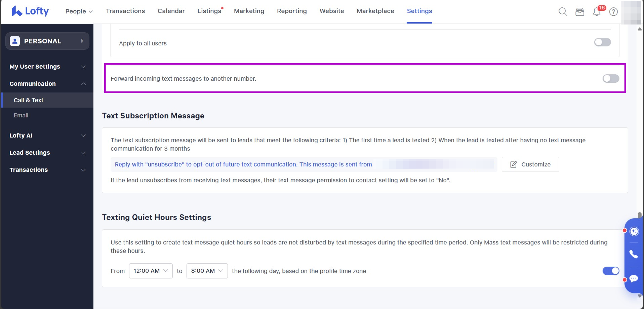Turn on forwarding incoming text messages
The width and height of the screenshot is (644, 309).
[x=611, y=79]
